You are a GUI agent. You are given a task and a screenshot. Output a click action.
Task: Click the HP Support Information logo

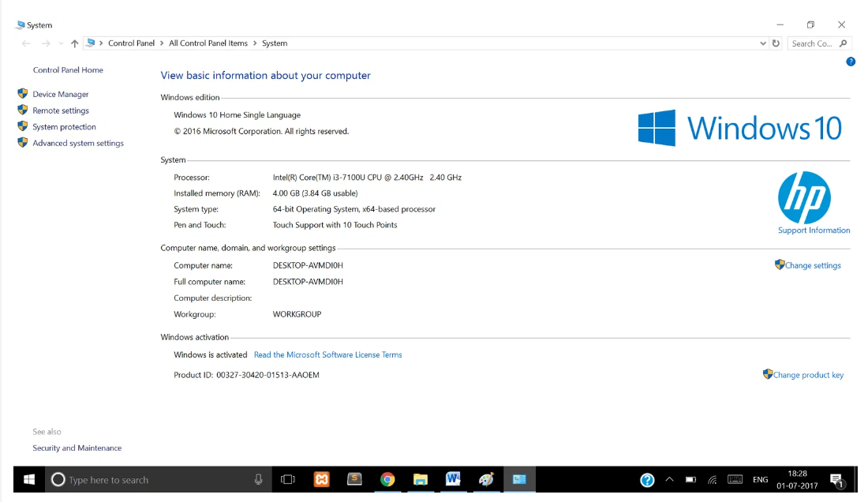(x=804, y=198)
